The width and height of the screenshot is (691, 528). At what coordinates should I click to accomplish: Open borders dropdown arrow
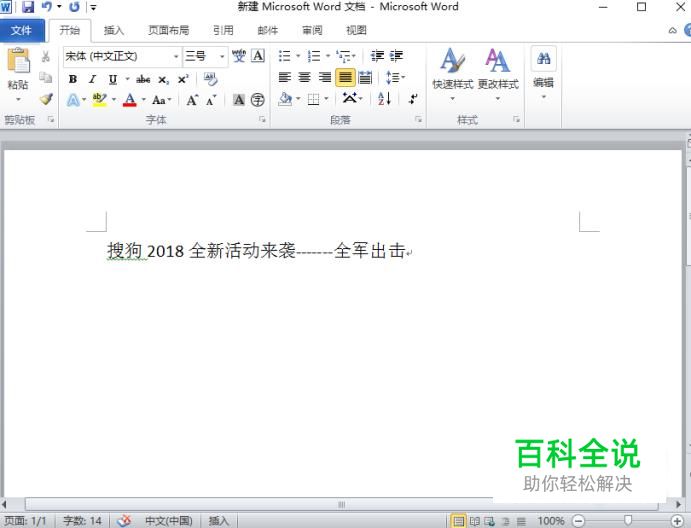coord(327,99)
